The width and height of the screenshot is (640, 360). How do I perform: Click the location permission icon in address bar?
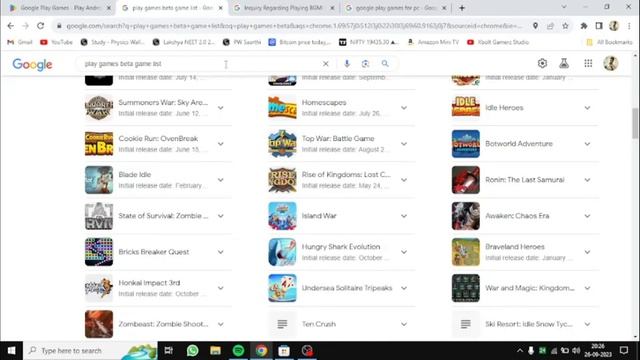tap(535, 26)
